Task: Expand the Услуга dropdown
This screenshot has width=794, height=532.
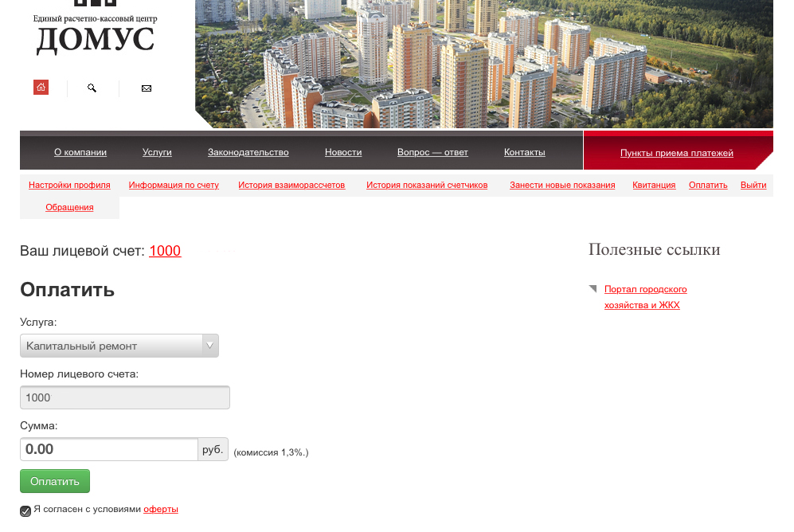Action: coord(119,346)
